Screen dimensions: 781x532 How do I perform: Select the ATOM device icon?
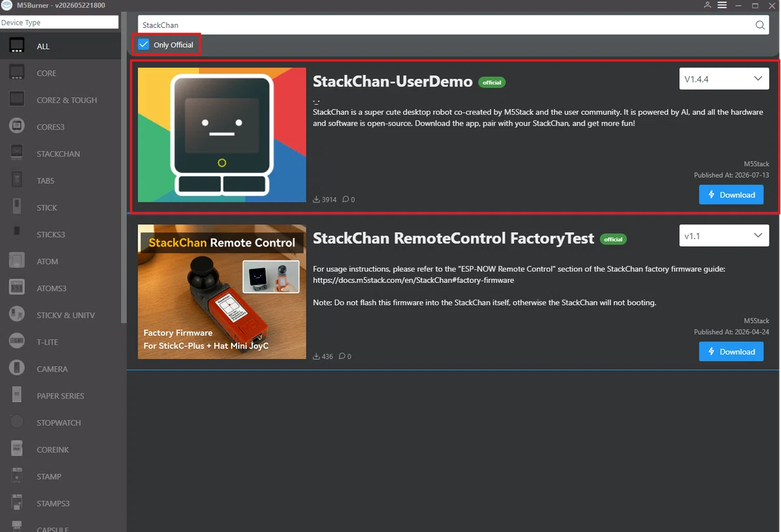17,261
